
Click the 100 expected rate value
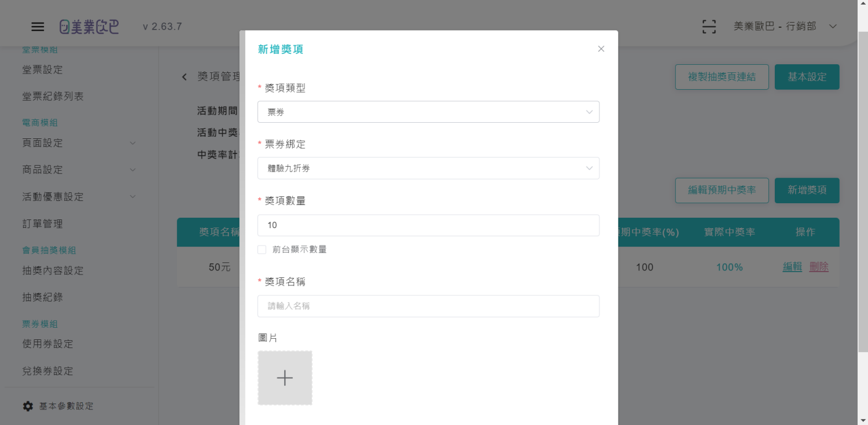(x=645, y=268)
